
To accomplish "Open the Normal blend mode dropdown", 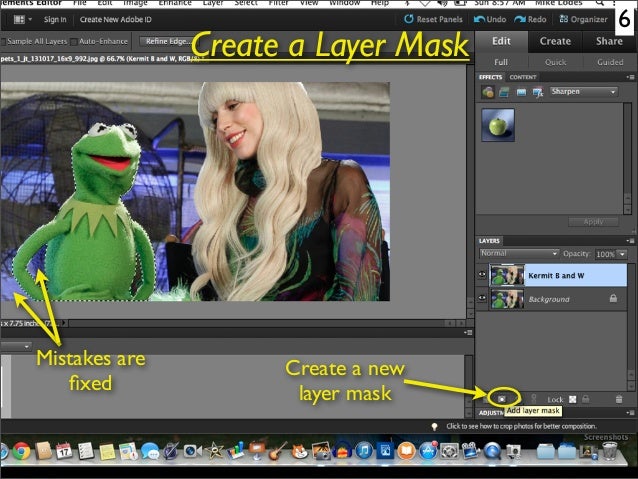I will (x=518, y=254).
